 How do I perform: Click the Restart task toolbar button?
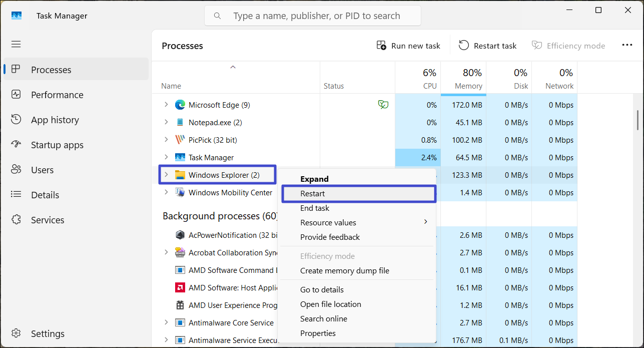pyautogui.click(x=488, y=46)
